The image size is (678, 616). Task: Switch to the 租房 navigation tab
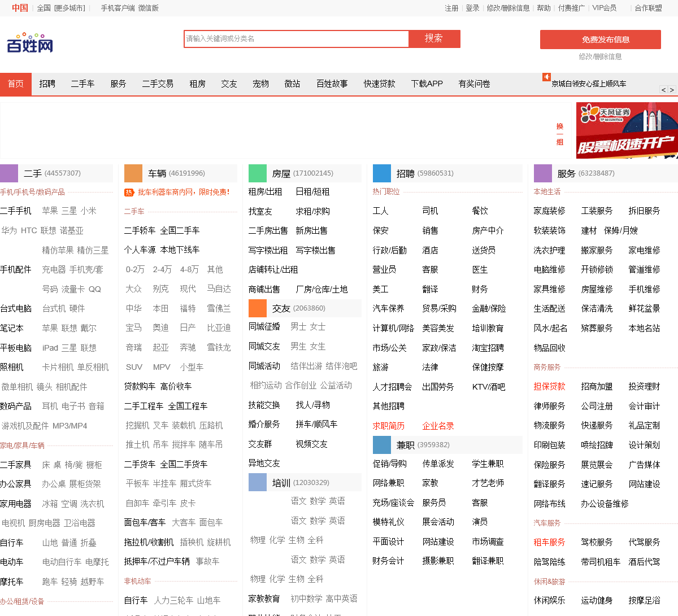pyautogui.click(x=197, y=84)
